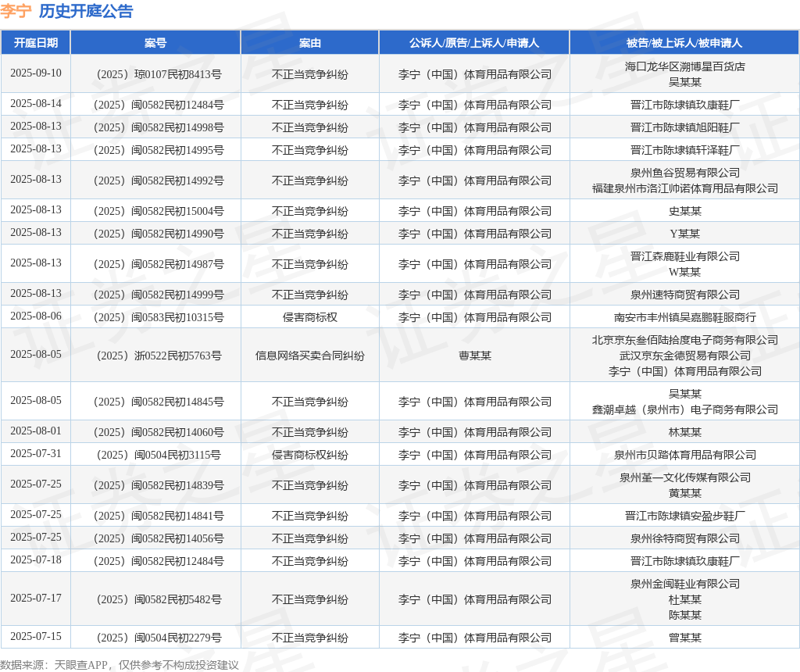Click defendant 陈某某

point(684,616)
